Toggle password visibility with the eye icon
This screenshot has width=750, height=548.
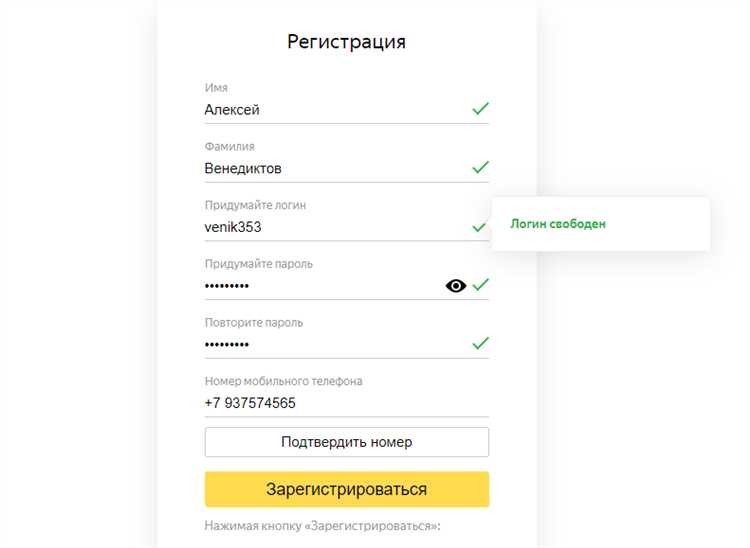[x=456, y=286]
